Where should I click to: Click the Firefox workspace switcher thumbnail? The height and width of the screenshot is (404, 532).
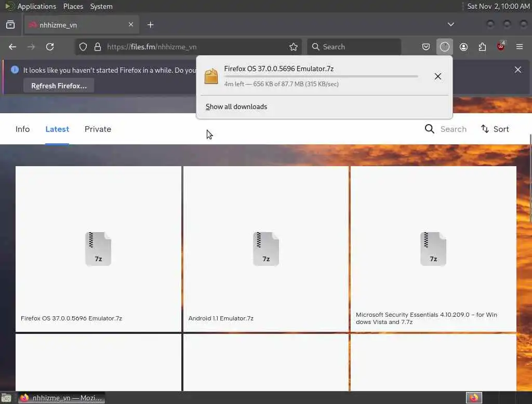(x=474, y=398)
